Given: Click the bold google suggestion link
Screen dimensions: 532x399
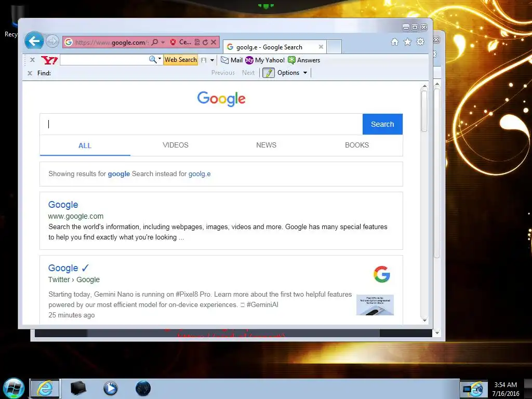Looking at the screenshot, I should (x=119, y=174).
